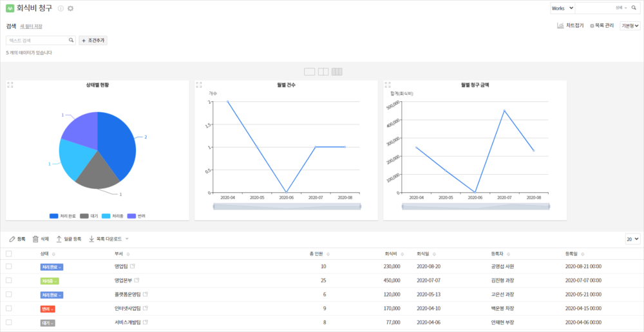The image size is (644, 332).
Task: Check the select-all checkbox in table header
Action: [x=9, y=254]
